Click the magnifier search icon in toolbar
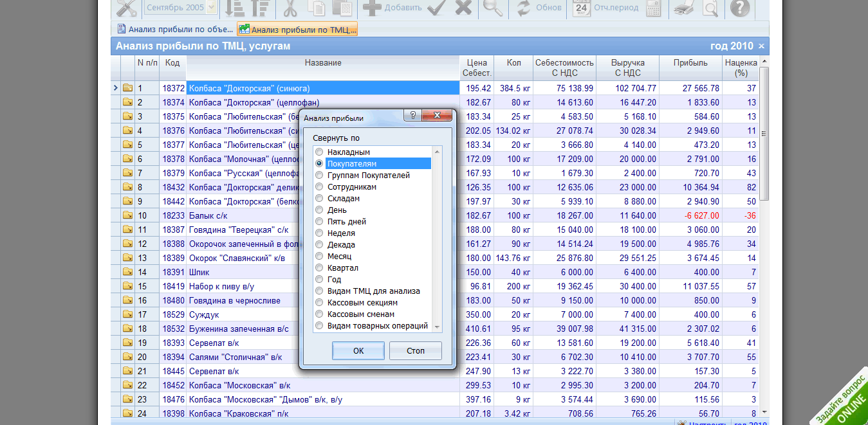 tap(493, 8)
